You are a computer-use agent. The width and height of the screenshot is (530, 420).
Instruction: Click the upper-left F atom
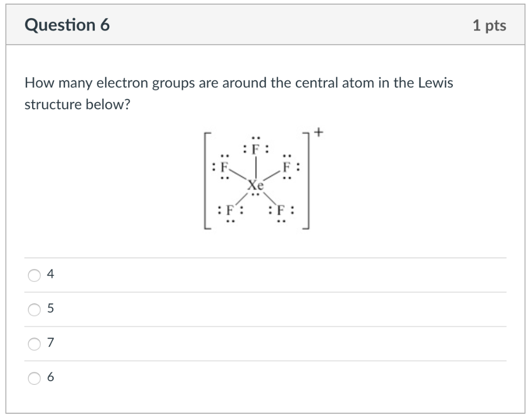[224, 167]
